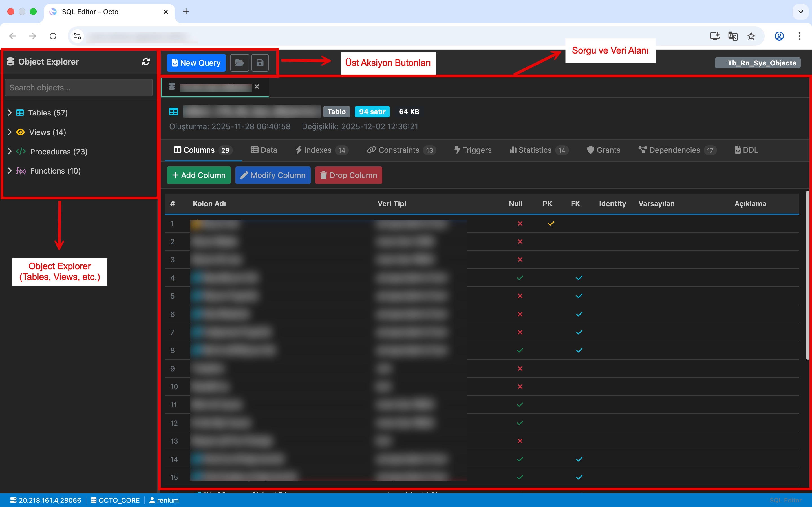Screen dimensions: 812x507
Task: Click the Add Column button
Action: [x=199, y=175]
